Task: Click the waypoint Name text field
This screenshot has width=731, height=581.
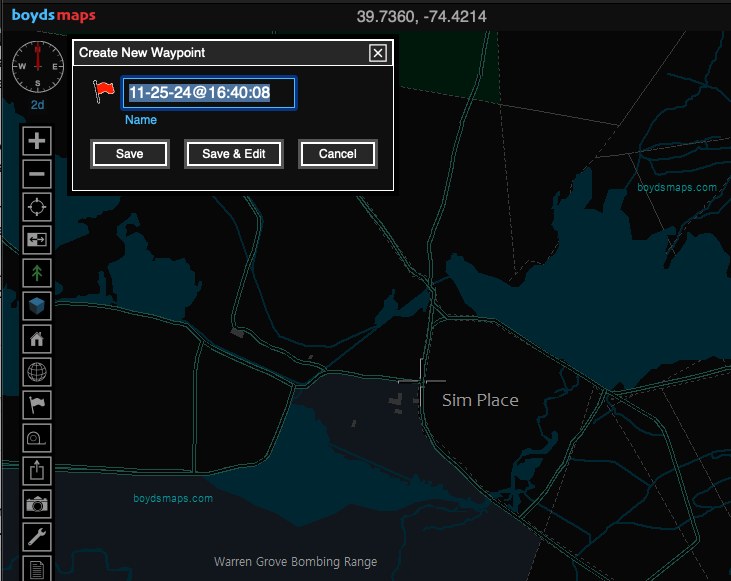Action: 209,93
